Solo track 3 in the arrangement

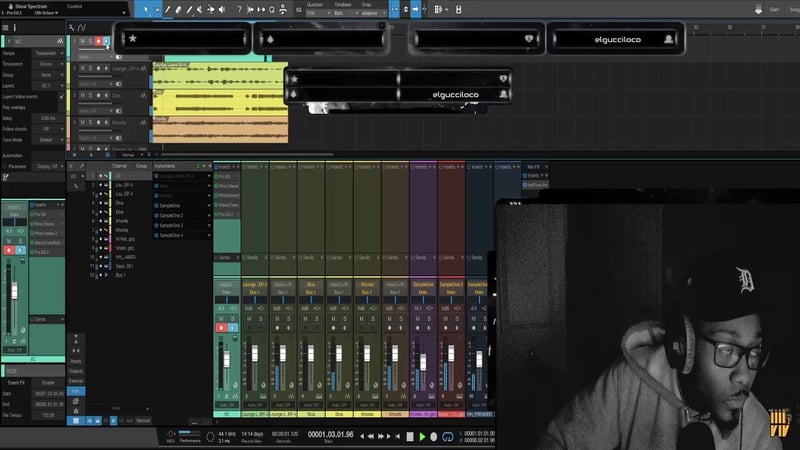(90, 95)
